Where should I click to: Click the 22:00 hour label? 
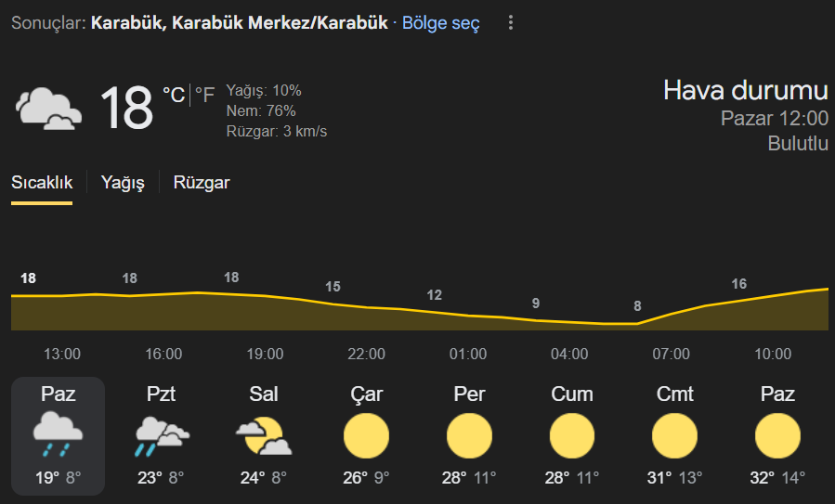(366, 354)
